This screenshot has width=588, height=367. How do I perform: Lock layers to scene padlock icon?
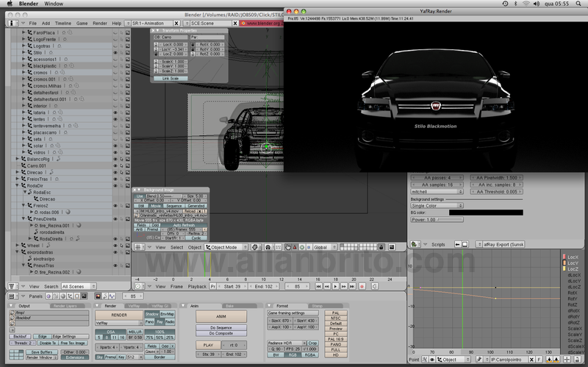[381, 247]
